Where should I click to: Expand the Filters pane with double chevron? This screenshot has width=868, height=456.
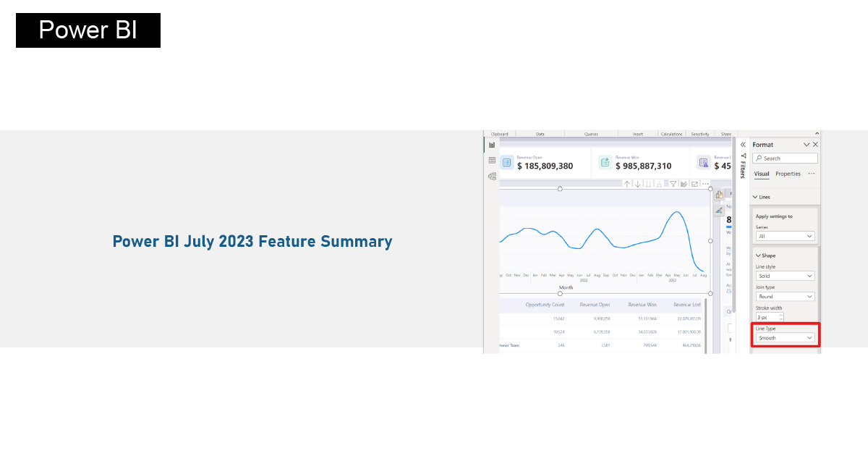(x=743, y=145)
